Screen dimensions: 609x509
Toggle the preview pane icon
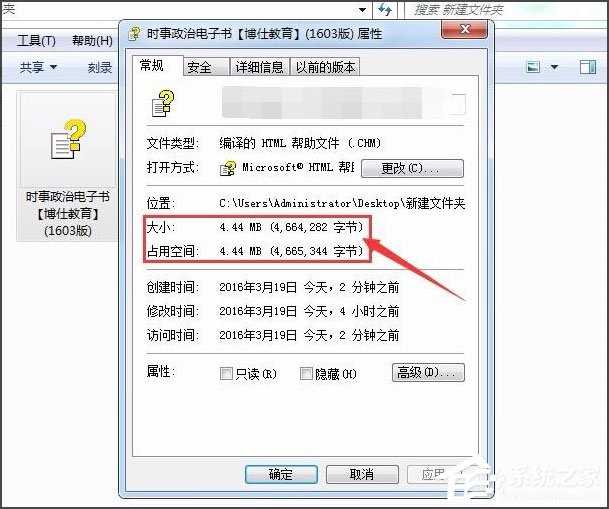coord(588,67)
